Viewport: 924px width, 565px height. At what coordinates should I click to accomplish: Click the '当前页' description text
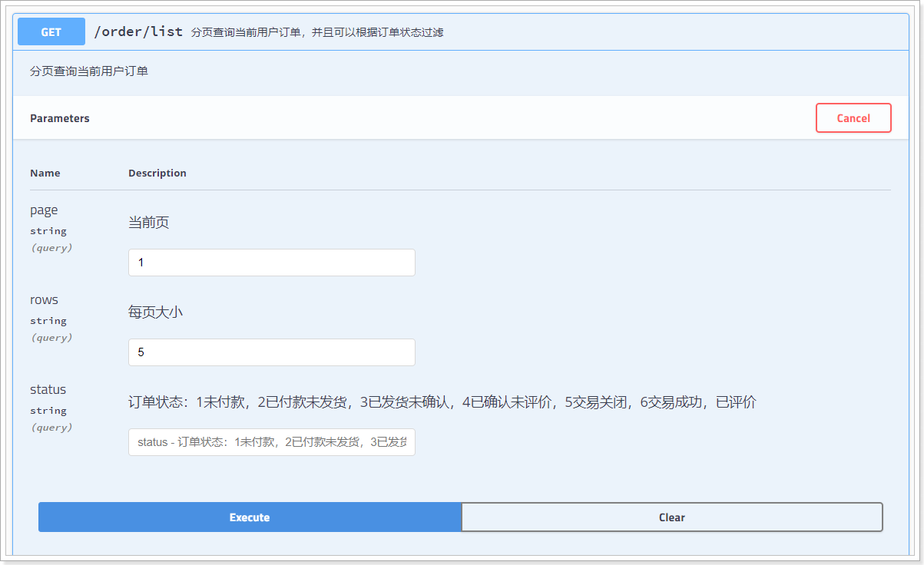[149, 223]
